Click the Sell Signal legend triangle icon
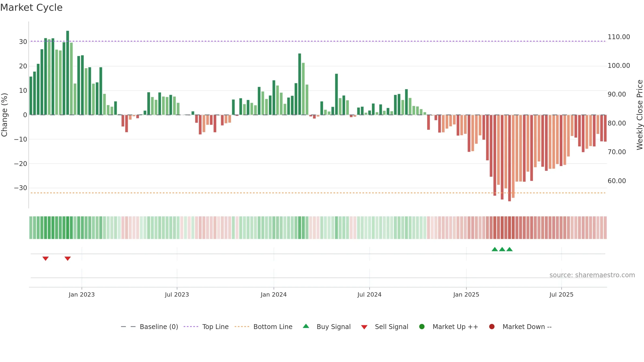 click(364, 327)
